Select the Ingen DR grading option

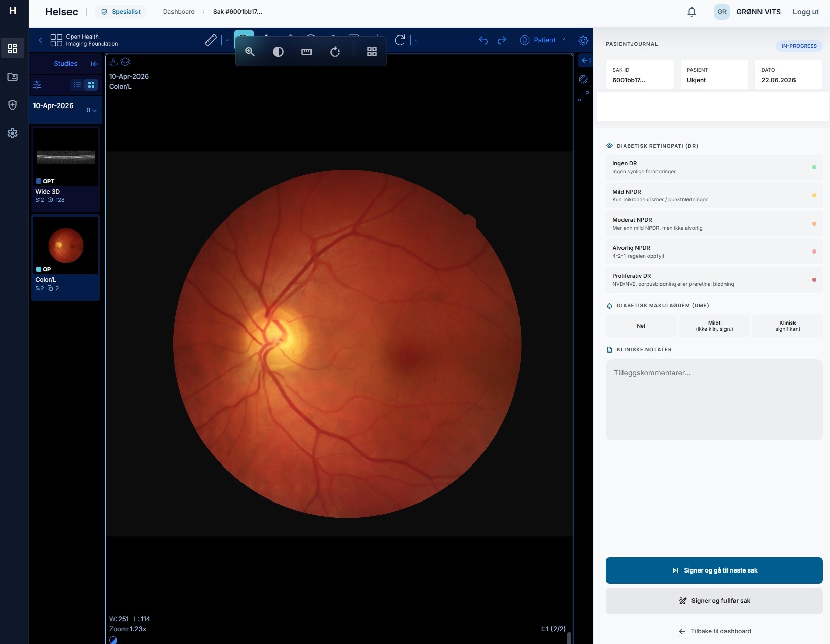click(x=714, y=167)
